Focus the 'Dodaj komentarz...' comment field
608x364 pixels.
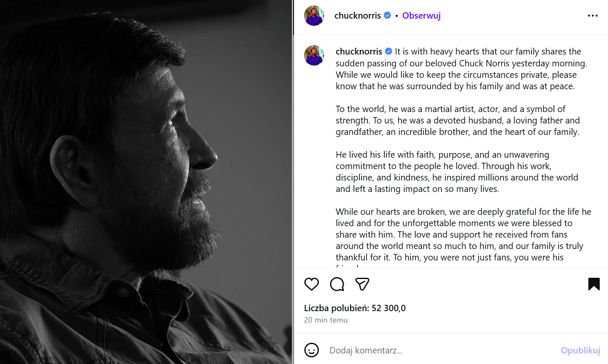tap(440, 350)
